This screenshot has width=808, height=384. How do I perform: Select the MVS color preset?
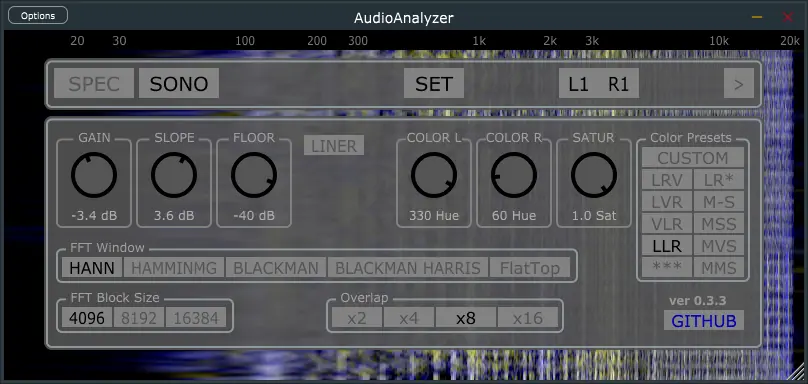point(719,246)
